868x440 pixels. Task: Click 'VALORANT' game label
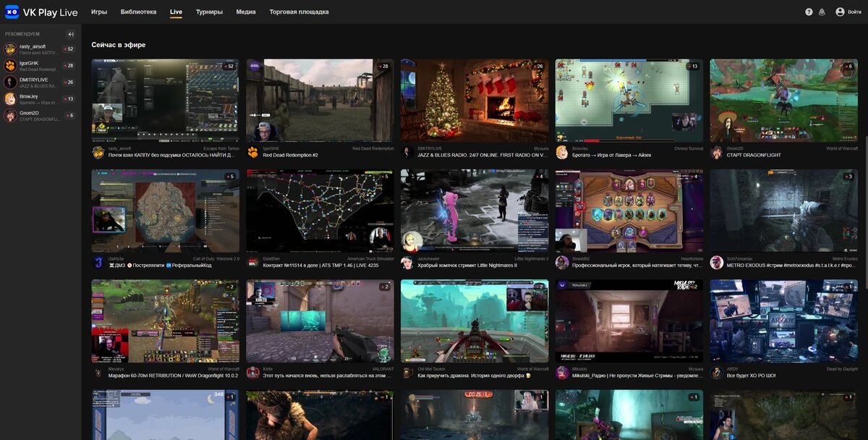[383, 369]
